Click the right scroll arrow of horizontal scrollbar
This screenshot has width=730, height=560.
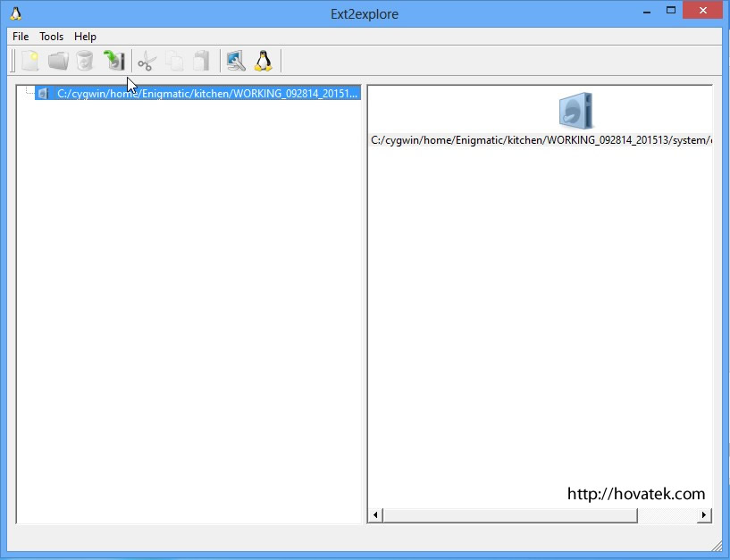(704, 515)
